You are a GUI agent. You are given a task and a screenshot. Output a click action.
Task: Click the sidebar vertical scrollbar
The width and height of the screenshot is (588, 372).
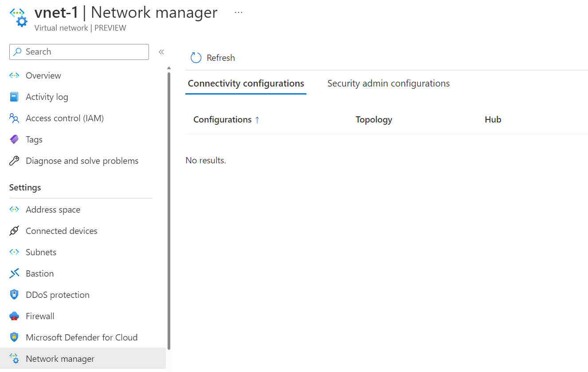click(x=169, y=209)
